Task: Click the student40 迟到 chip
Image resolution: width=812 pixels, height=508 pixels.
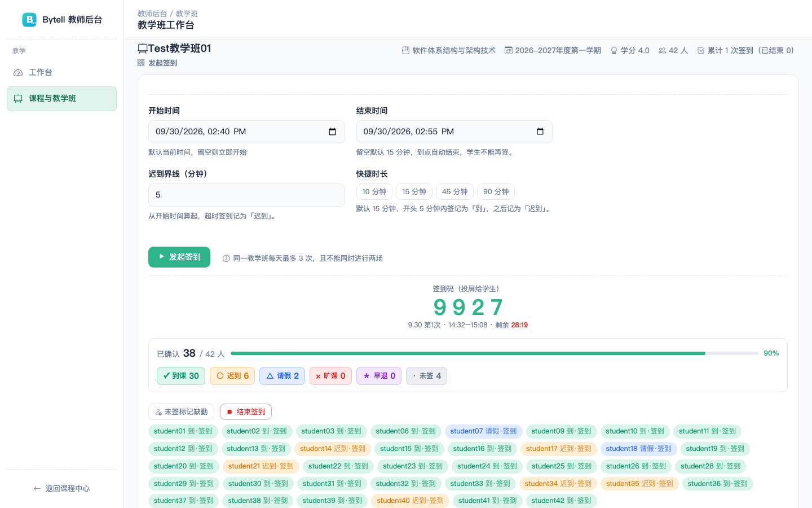Action: click(411, 501)
